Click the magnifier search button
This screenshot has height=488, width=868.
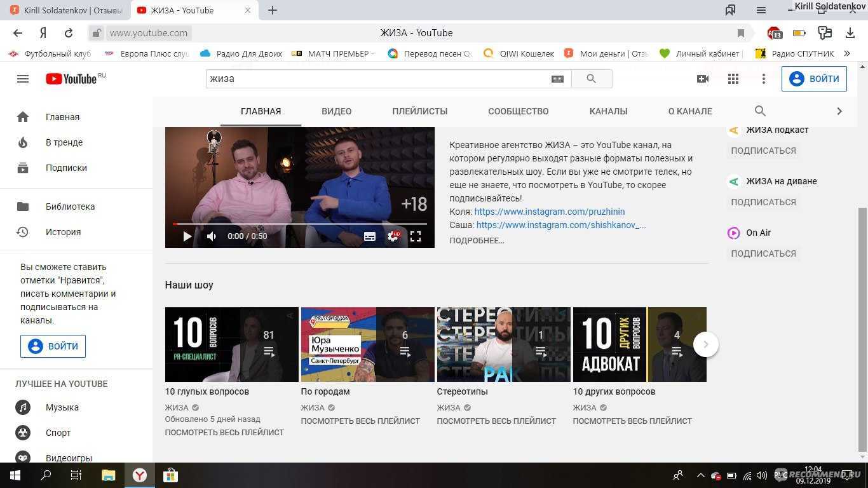pyautogui.click(x=592, y=79)
